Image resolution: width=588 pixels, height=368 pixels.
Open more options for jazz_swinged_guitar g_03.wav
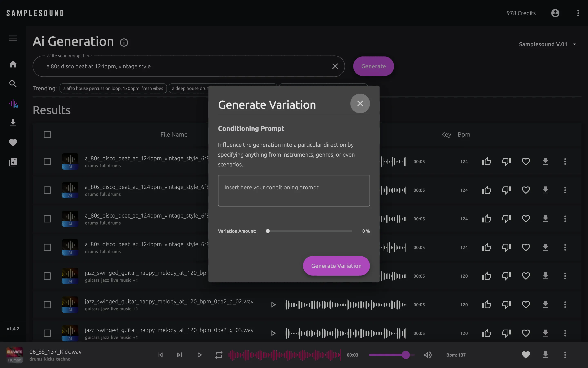565,333
